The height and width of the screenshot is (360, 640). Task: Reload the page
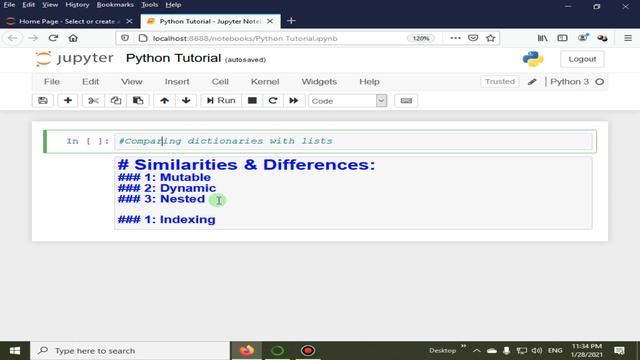tap(53, 38)
